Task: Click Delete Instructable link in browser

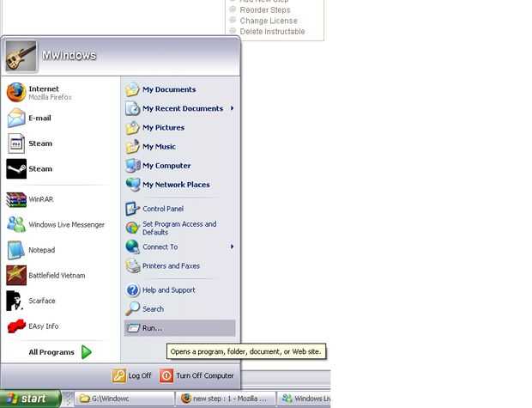Action: tap(272, 32)
